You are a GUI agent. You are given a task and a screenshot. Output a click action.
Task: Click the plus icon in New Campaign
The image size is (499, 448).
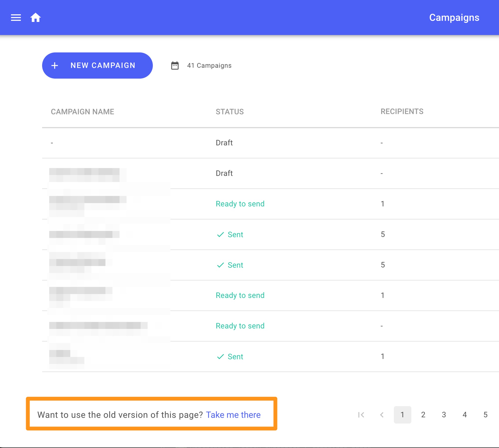(55, 66)
